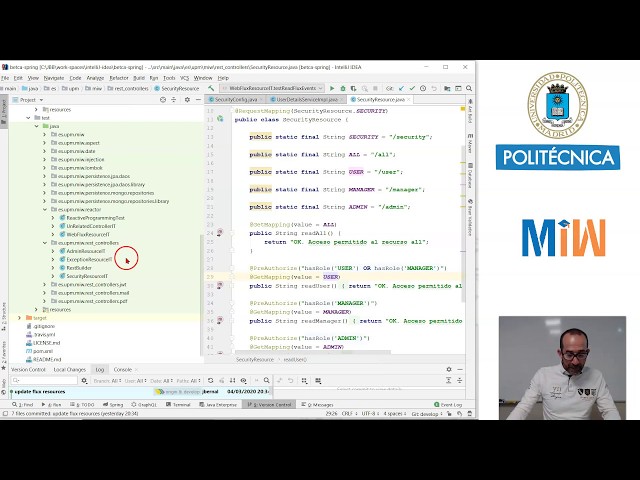Click the gutter icon beside readAll method
Image resolution: width=640 pixels, height=480 pixels.
pos(220,233)
